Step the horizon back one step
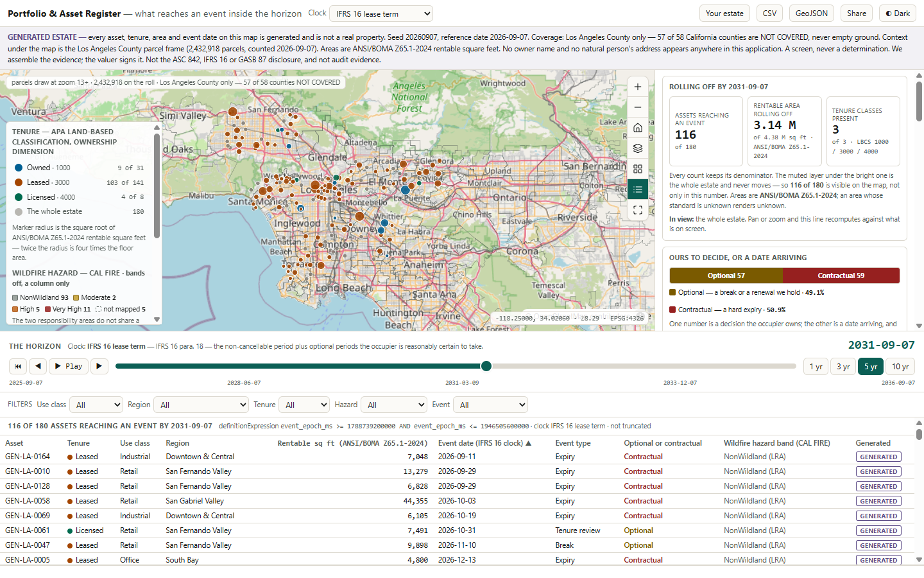Screen dimensions: 924x578 click(38, 366)
